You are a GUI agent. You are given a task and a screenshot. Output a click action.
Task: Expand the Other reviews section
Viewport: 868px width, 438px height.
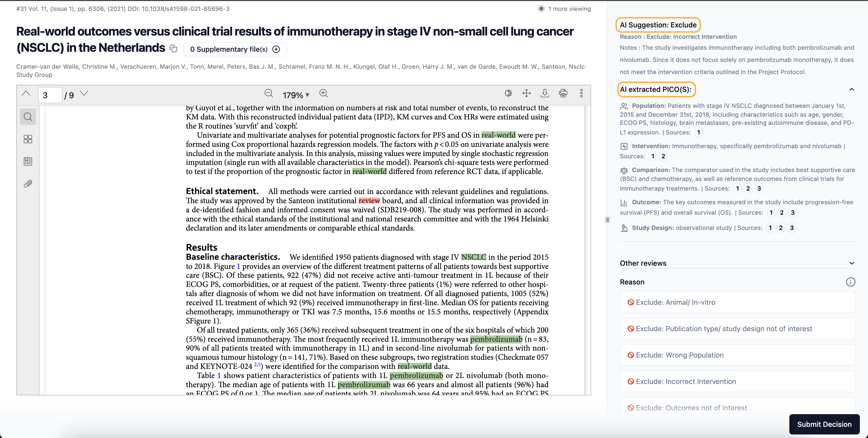pos(852,263)
